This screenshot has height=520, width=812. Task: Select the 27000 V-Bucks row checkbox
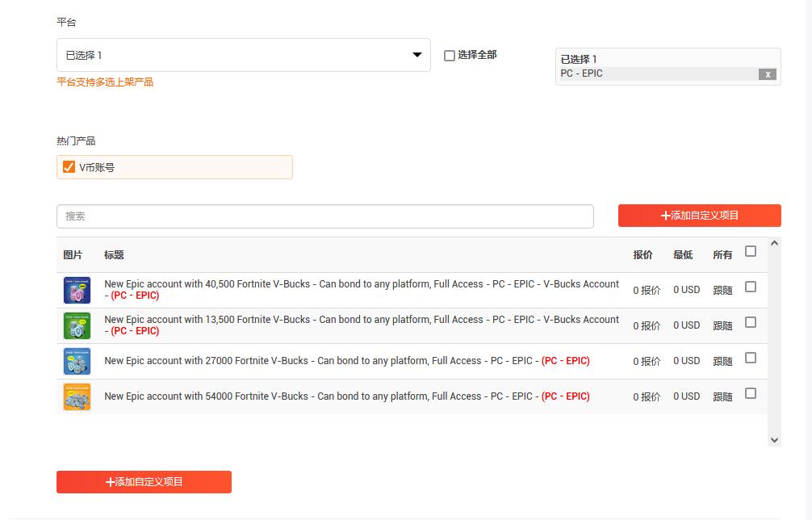(x=751, y=358)
